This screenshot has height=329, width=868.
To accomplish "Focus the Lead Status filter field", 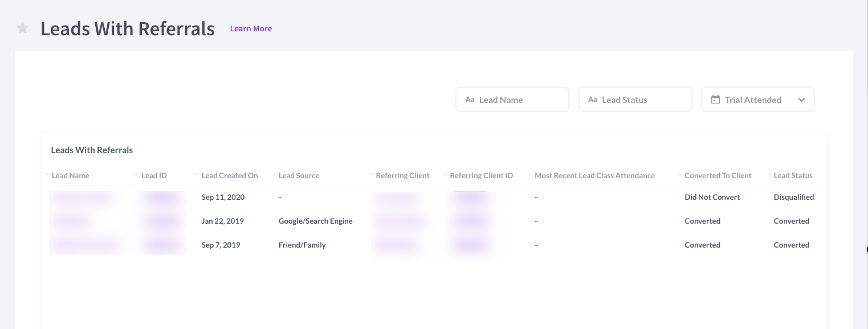I will 635,100.
